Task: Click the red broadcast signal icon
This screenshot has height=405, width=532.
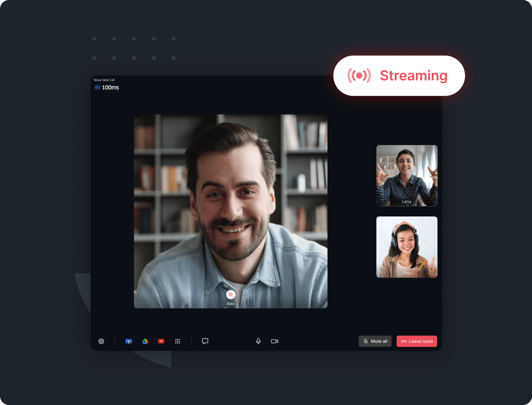Action: pos(359,76)
